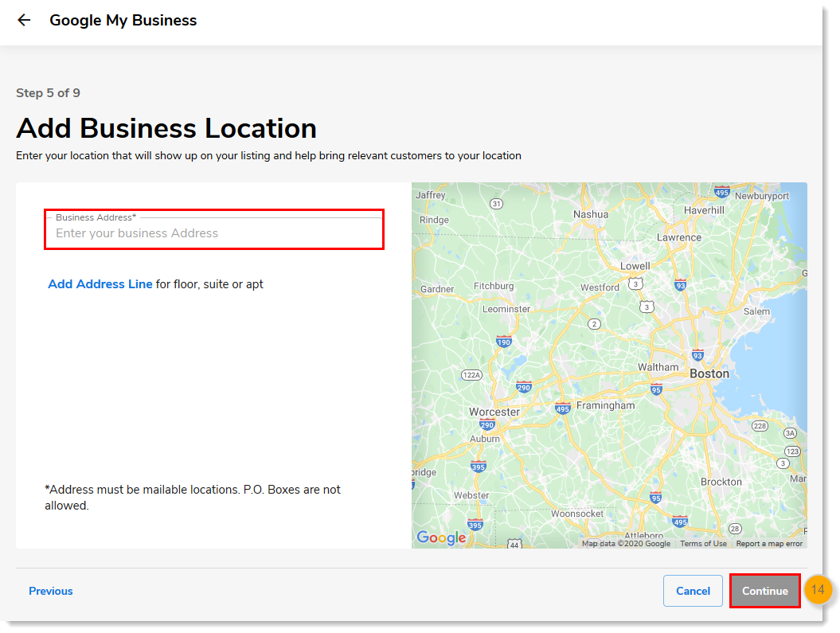The width and height of the screenshot is (840, 633).
Task: Click the Route 122A shield
Action: 471,375
